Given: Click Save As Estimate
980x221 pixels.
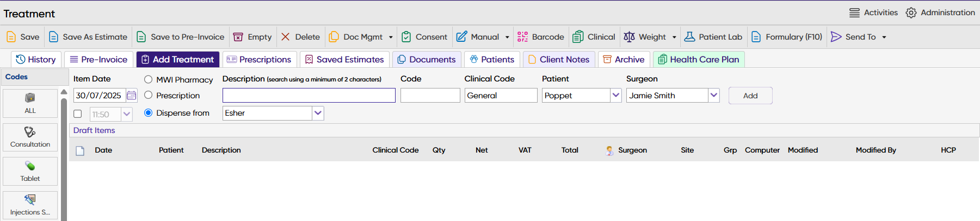Looking at the screenshot, I should (x=88, y=37).
